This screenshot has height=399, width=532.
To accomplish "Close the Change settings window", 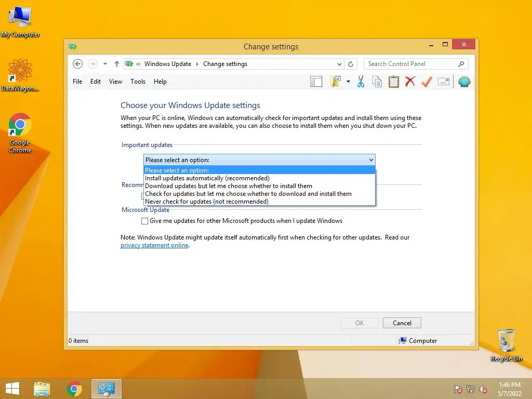I will (463, 45).
